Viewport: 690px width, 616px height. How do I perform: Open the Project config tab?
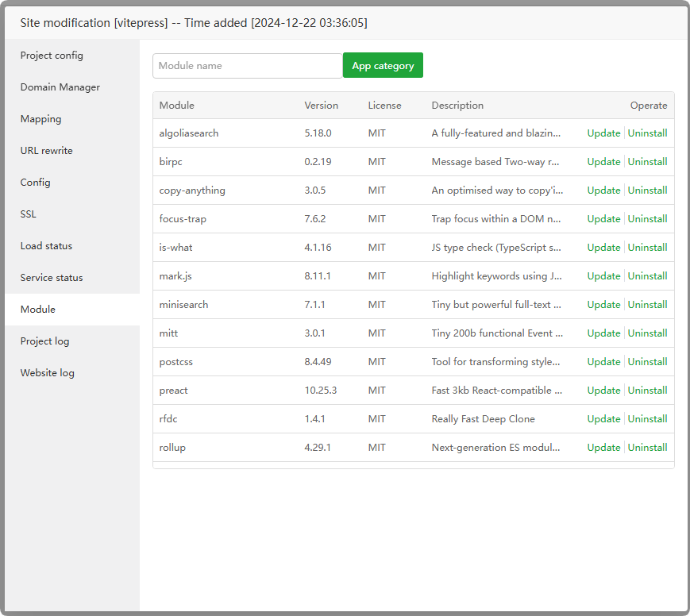coord(52,56)
